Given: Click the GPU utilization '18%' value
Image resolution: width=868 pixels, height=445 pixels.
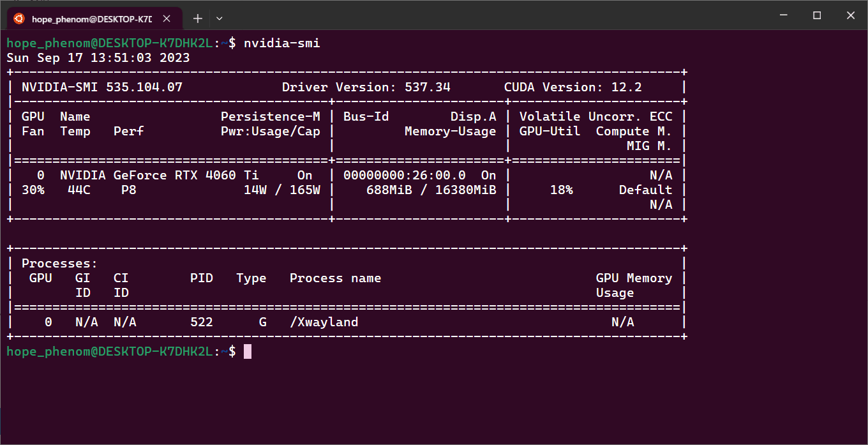Looking at the screenshot, I should [562, 190].
